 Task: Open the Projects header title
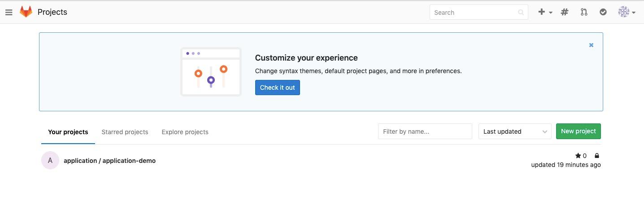pos(52,12)
